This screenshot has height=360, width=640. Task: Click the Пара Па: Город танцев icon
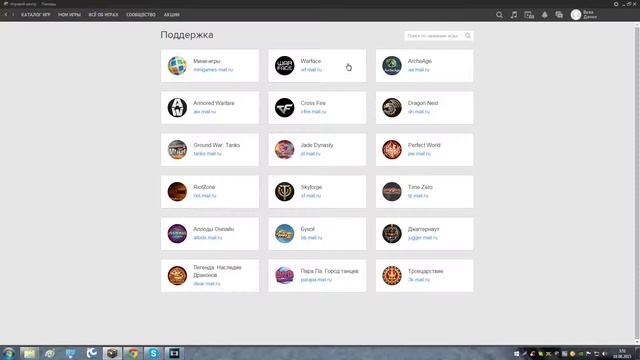(x=284, y=276)
